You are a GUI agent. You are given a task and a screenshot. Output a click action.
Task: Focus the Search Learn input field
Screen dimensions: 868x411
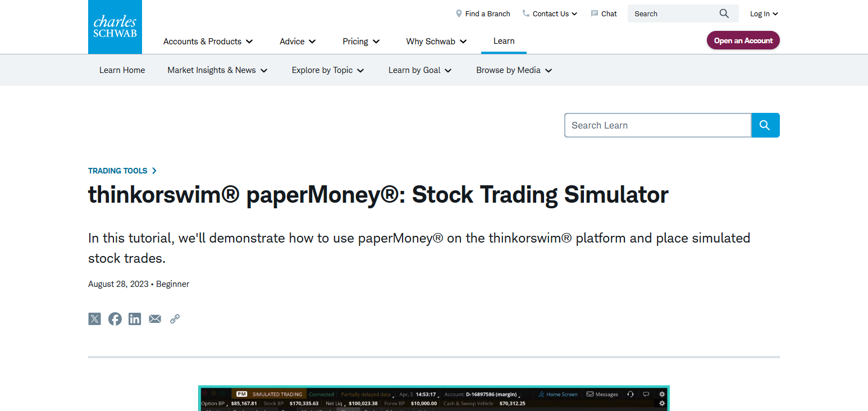pos(657,125)
